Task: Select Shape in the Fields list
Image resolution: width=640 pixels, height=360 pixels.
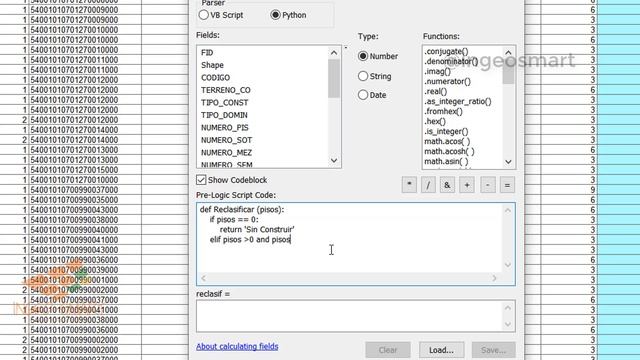Action: pos(212,65)
